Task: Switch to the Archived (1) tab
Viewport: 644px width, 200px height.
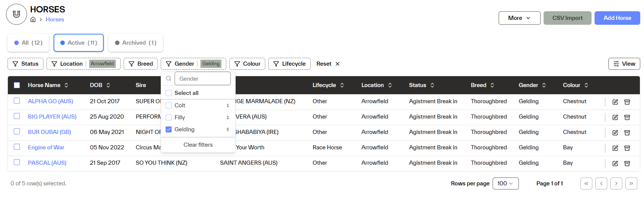Action: click(135, 43)
